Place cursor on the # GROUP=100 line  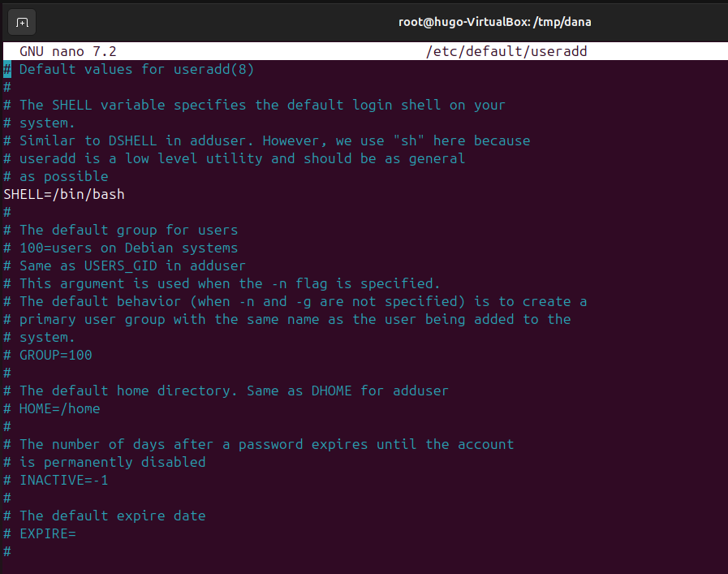click(55, 355)
